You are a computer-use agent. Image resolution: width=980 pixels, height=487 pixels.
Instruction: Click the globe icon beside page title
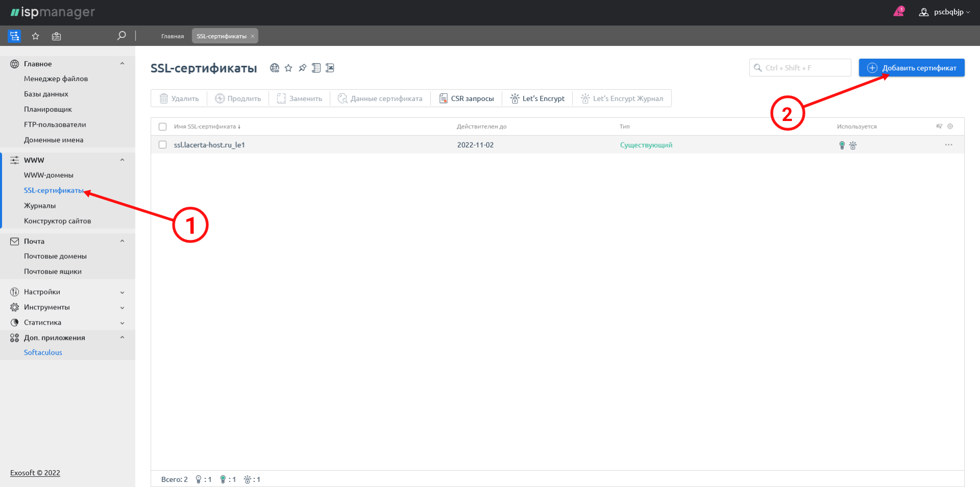pyautogui.click(x=275, y=68)
